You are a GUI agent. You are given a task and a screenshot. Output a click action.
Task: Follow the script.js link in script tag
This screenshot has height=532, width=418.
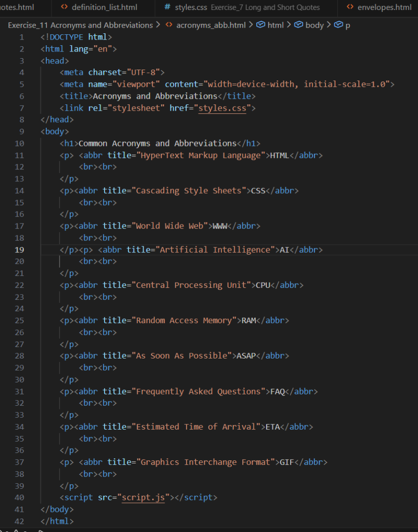point(143,498)
